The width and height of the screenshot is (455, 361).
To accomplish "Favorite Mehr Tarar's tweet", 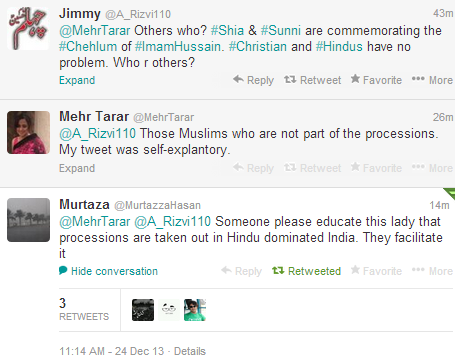I will click(376, 168).
